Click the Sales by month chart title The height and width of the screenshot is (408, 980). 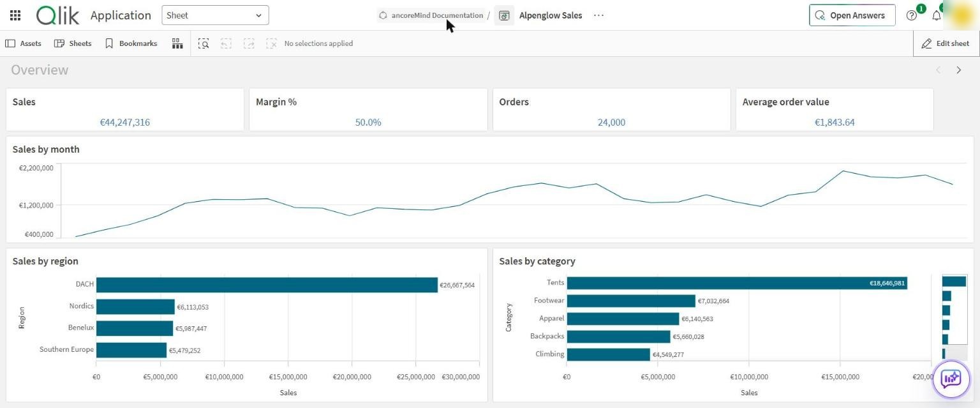46,149
